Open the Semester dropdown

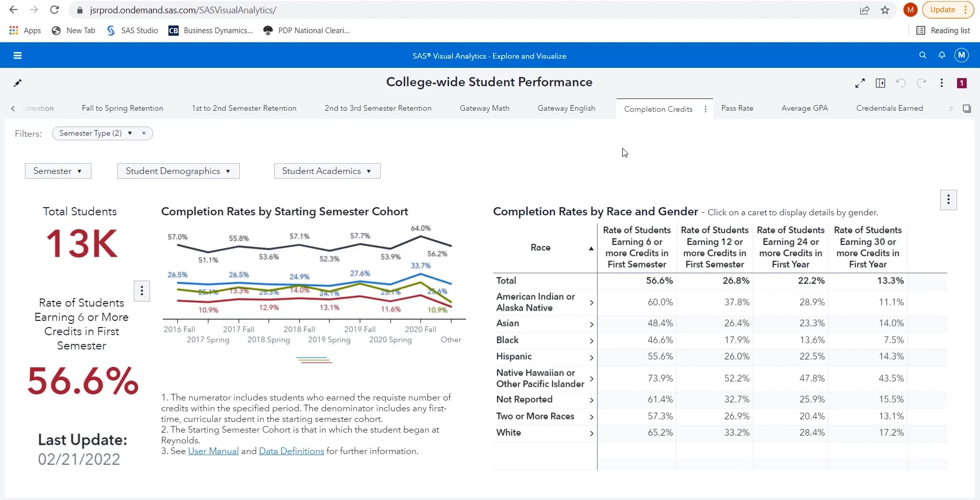(x=58, y=171)
